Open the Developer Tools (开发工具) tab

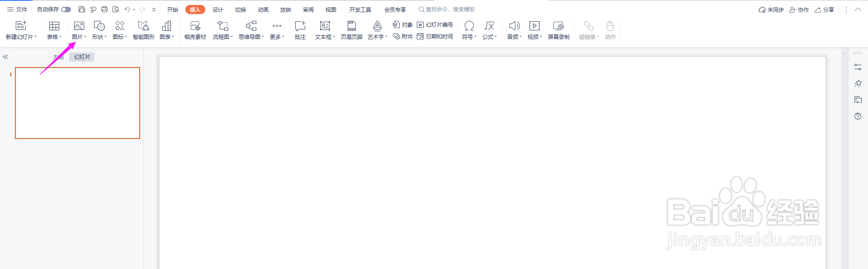(x=360, y=10)
